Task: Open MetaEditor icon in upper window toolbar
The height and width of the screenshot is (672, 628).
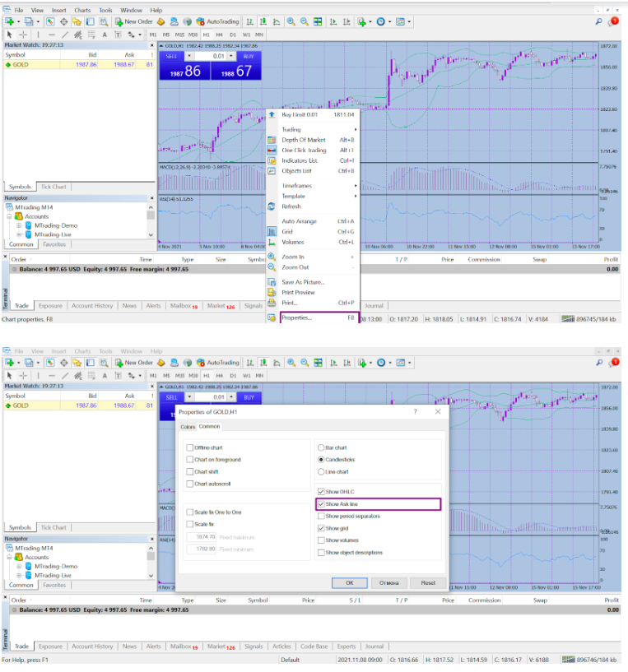Action: [x=160, y=21]
